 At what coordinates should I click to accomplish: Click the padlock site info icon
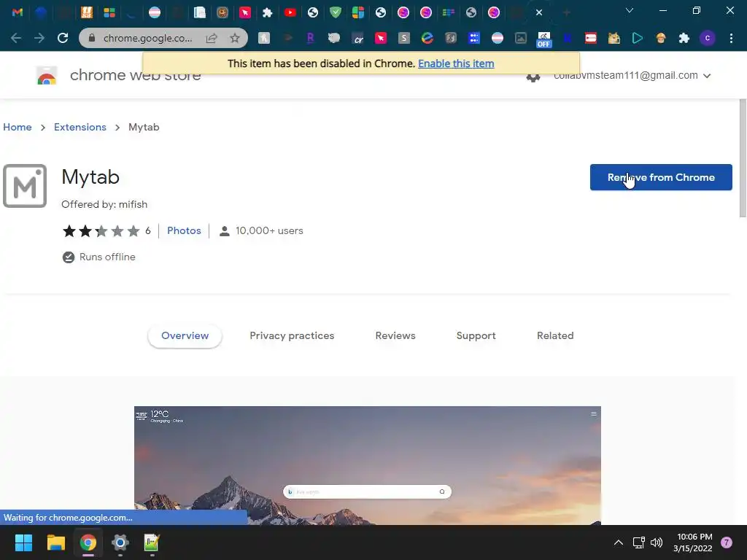(92, 38)
